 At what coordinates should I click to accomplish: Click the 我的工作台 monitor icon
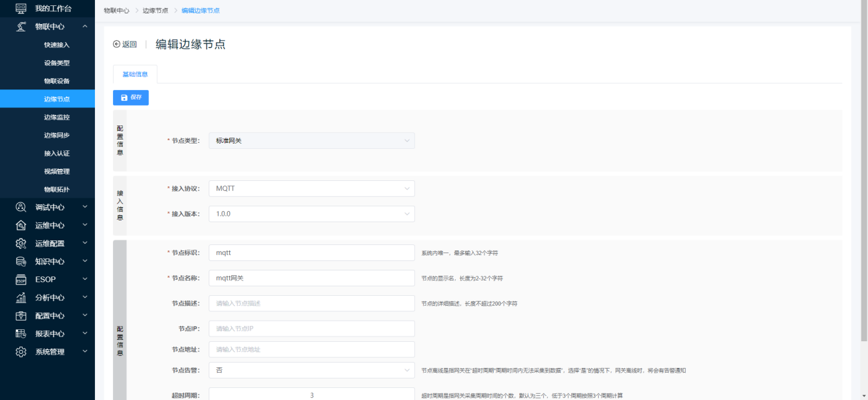point(21,9)
